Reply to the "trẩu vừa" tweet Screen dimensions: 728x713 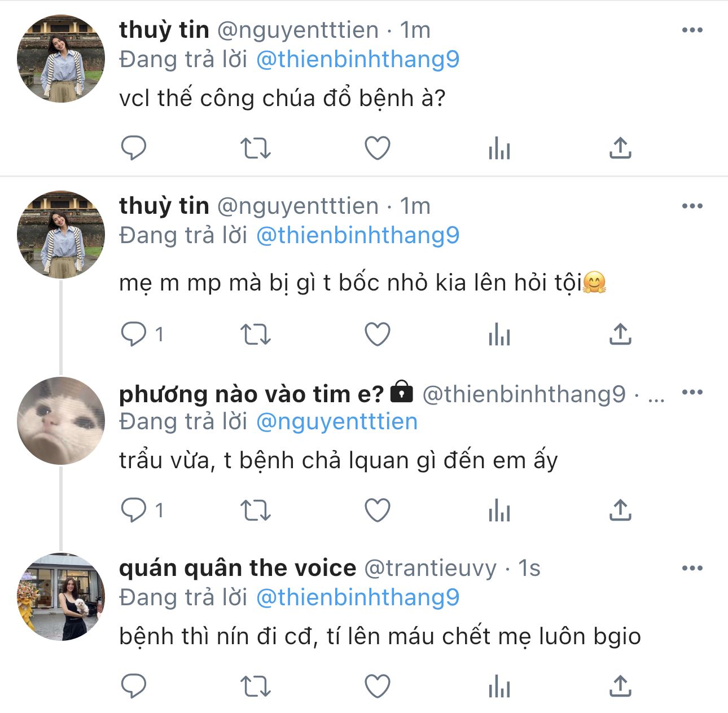point(134,510)
